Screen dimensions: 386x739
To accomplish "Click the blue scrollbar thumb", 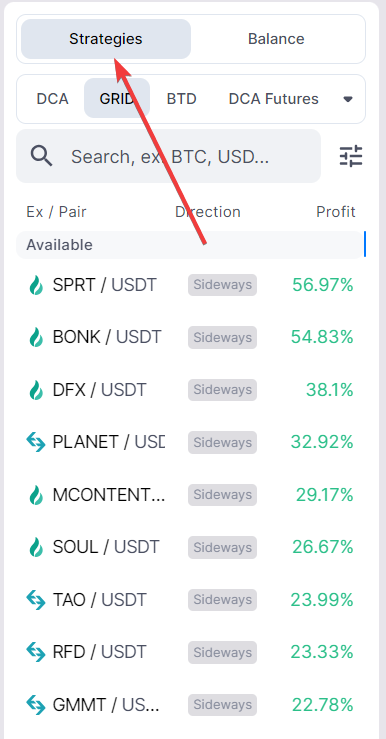I will click(365, 244).
